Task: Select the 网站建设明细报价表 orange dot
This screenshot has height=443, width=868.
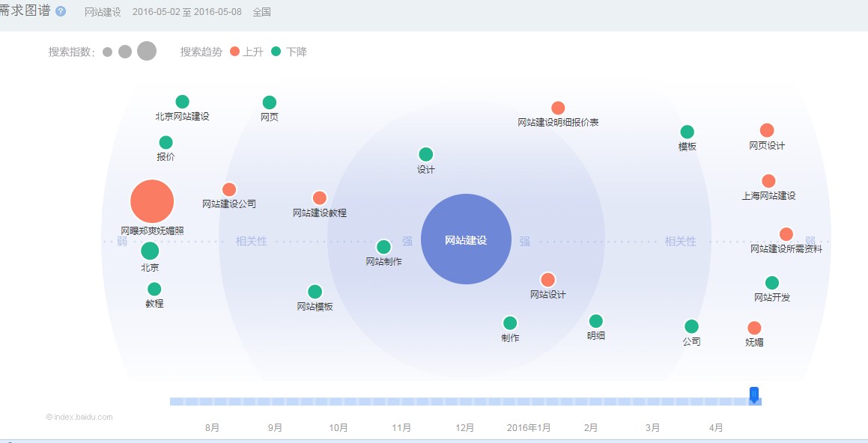Action: click(x=558, y=108)
